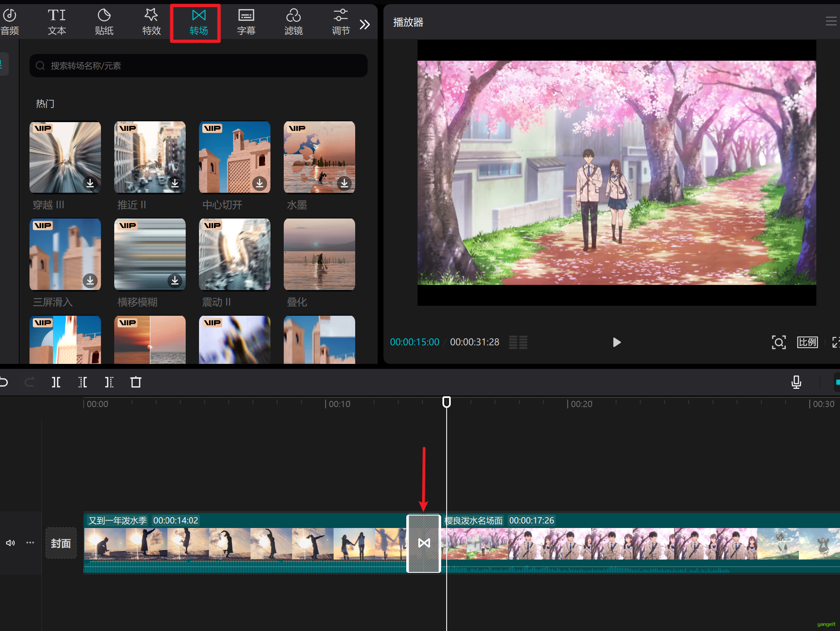Click the playhead handle on ruler
The width and height of the screenshot is (840, 631).
pos(447,402)
